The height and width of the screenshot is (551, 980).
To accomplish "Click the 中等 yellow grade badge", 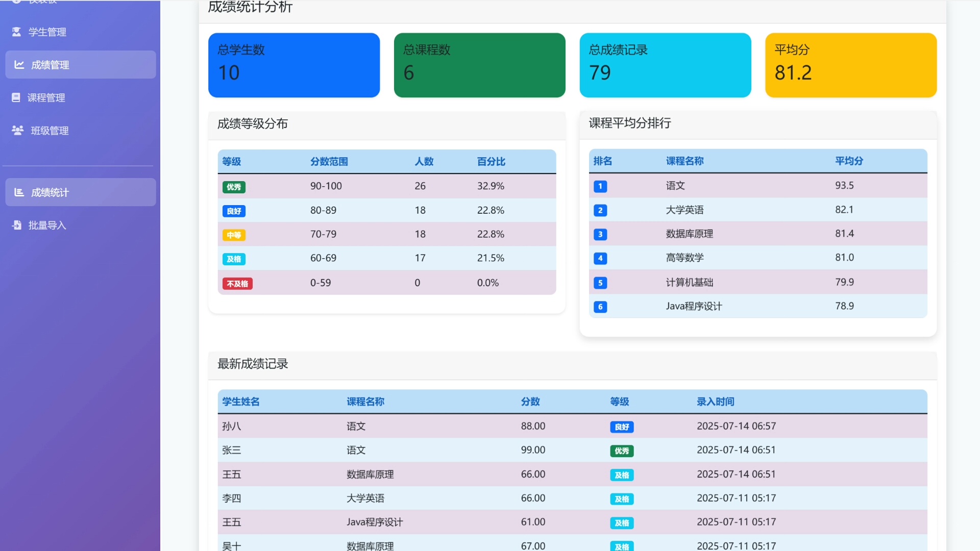I will tap(234, 235).
